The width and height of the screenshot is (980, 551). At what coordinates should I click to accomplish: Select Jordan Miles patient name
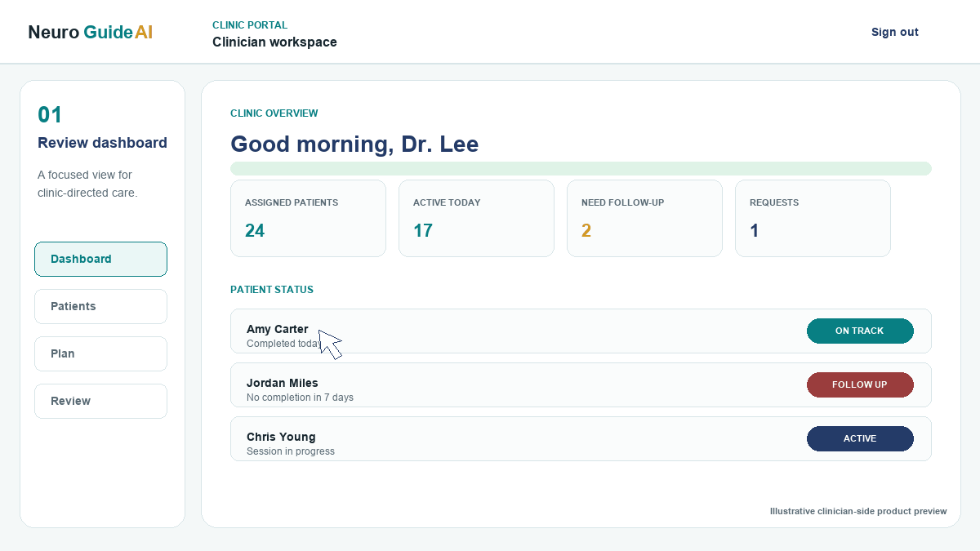click(x=283, y=383)
